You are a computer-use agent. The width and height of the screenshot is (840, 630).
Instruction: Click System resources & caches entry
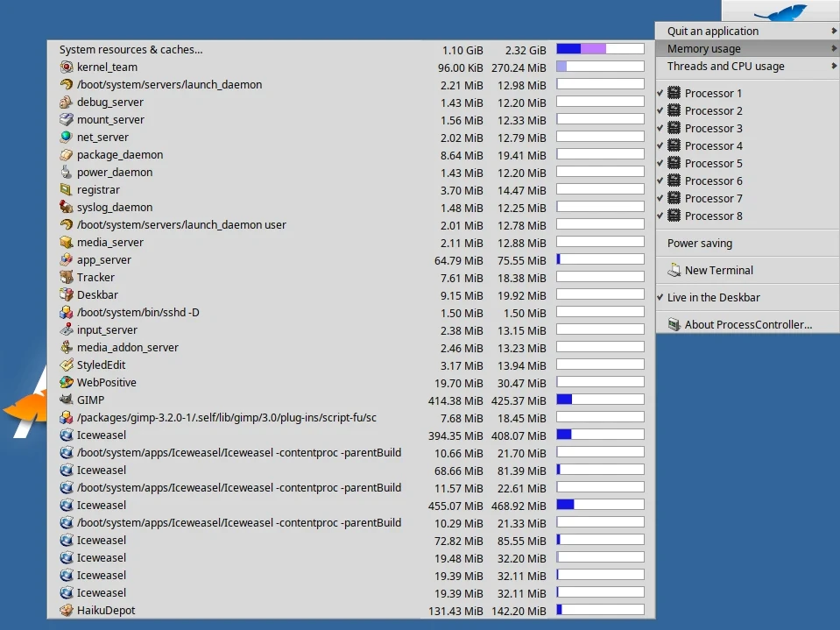pos(131,49)
